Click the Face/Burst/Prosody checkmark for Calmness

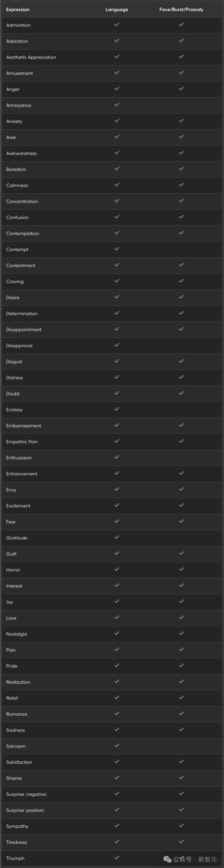tap(181, 185)
